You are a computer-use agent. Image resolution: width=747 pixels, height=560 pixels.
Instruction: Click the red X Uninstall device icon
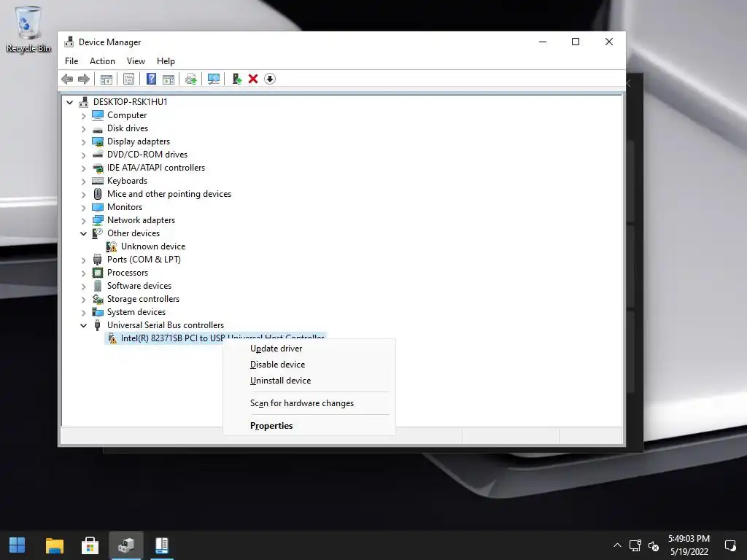click(x=253, y=79)
